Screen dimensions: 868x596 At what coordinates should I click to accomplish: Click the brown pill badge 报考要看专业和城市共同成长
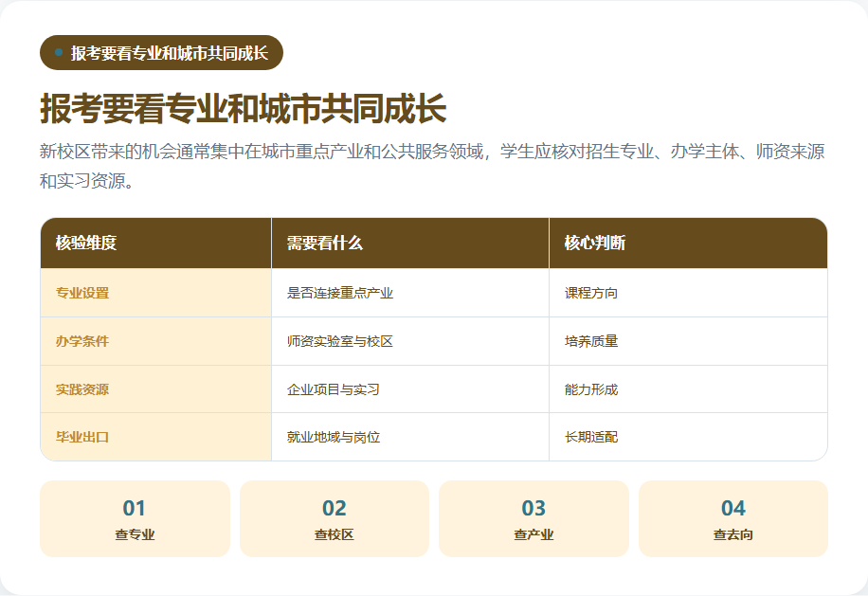tap(161, 52)
